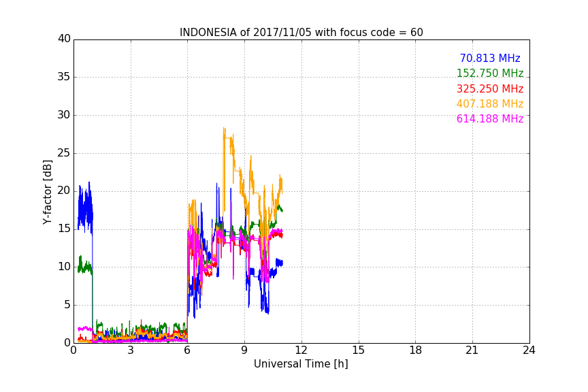Click the x-axis tick label '18'
Viewport: 588px width, 392px height.
[x=416, y=350]
